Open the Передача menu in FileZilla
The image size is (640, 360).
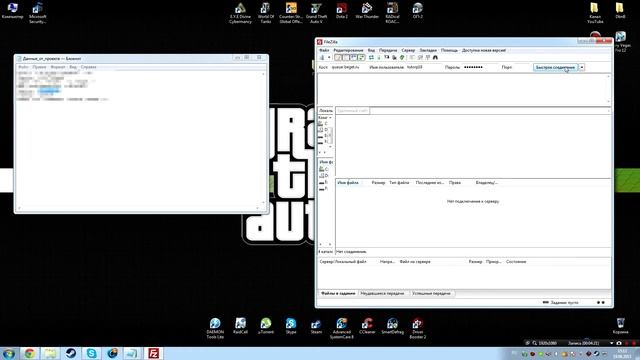(x=388, y=50)
